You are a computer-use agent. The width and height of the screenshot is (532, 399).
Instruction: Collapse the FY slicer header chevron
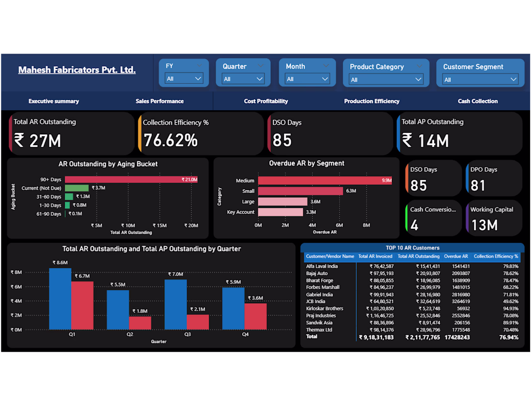199,65
